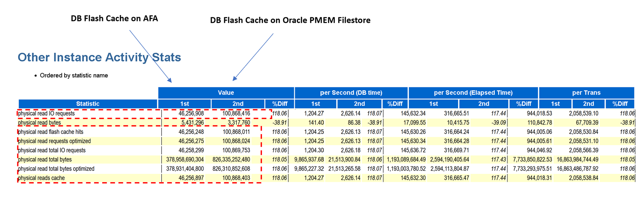
Task: Click the physical read total bytes label
Action: (x=45, y=160)
